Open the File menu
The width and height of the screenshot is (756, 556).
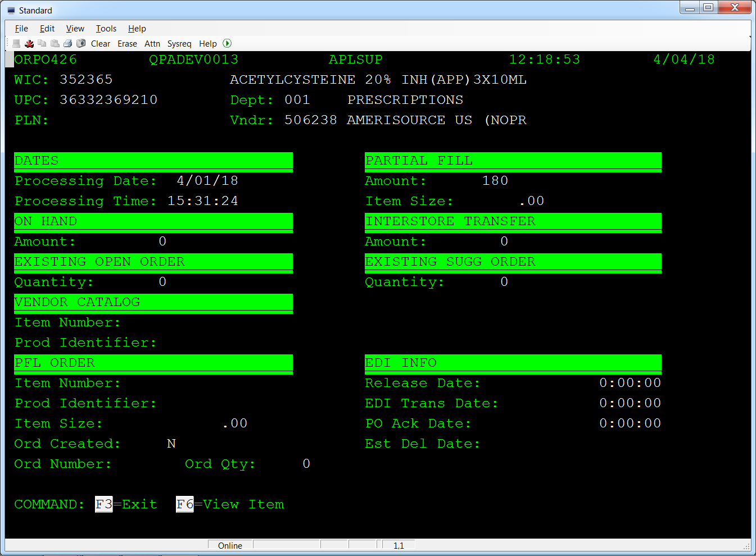21,29
